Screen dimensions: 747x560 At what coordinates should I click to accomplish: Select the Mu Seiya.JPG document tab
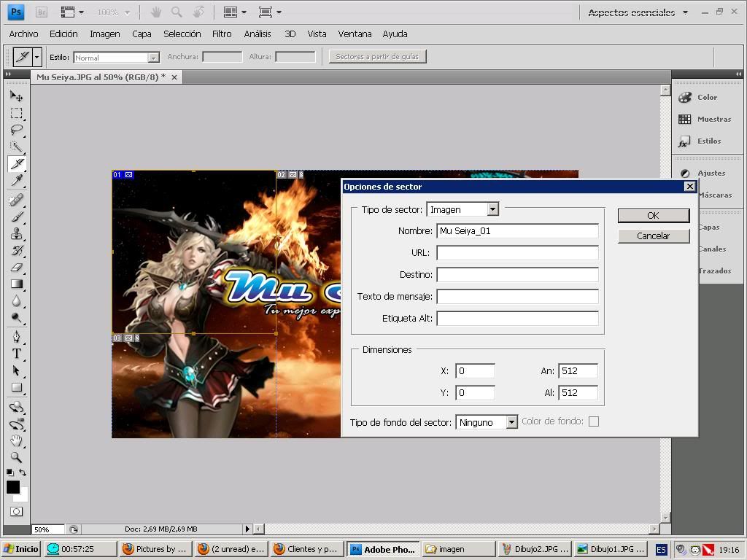101,77
